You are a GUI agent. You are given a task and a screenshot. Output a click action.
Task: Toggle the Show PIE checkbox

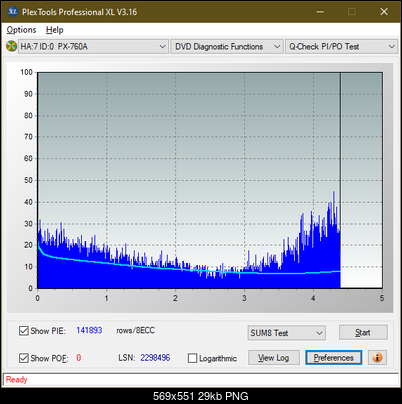[x=23, y=331]
